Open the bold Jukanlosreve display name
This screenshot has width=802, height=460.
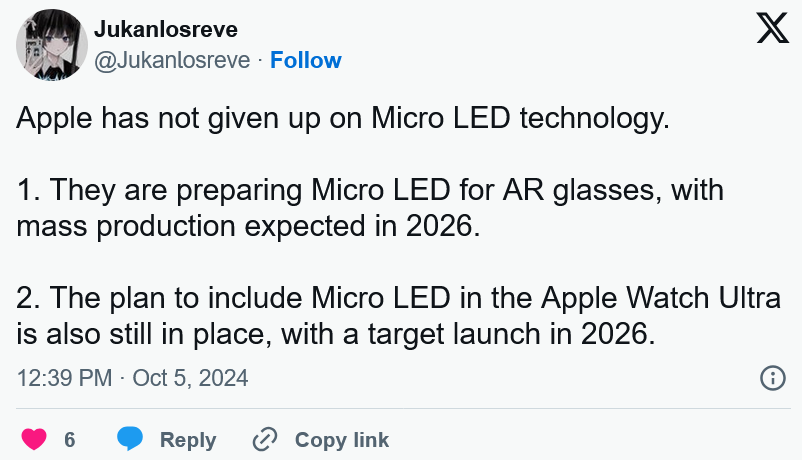click(166, 29)
